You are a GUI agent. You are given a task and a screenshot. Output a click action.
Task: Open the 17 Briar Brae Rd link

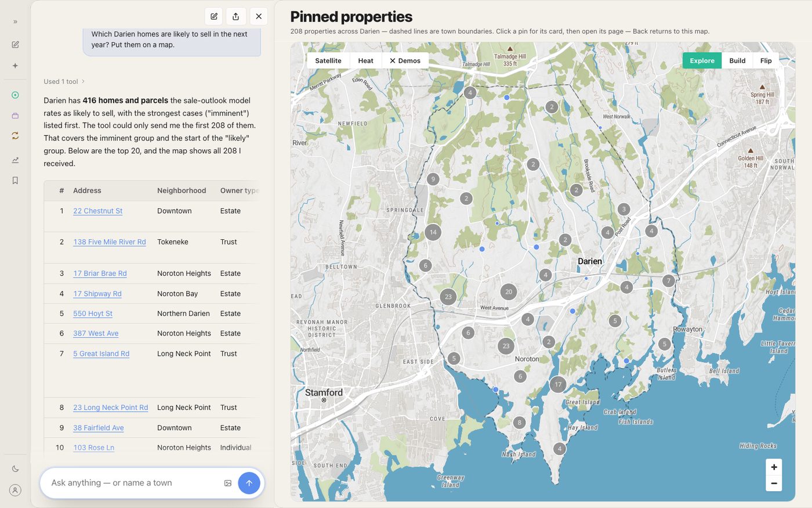100,273
